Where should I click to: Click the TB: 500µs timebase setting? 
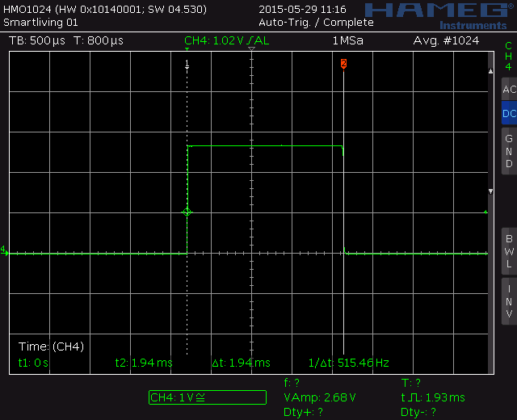pyautogui.click(x=36, y=40)
